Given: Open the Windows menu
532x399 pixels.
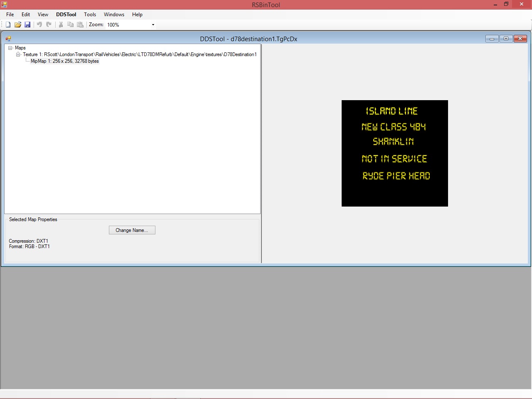Looking at the screenshot, I should [114, 15].
